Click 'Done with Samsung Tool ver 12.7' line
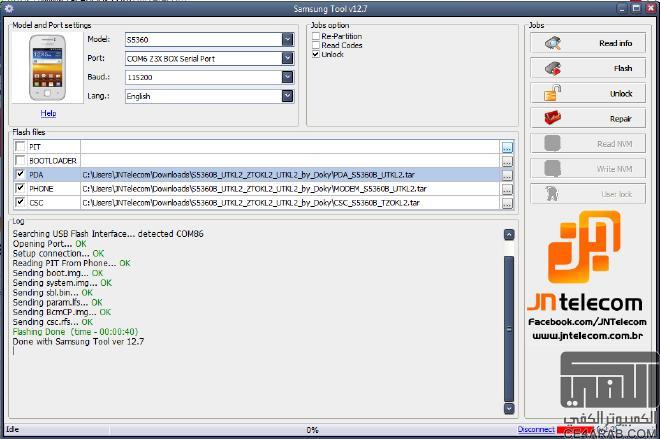 pyautogui.click(x=78, y=341)
